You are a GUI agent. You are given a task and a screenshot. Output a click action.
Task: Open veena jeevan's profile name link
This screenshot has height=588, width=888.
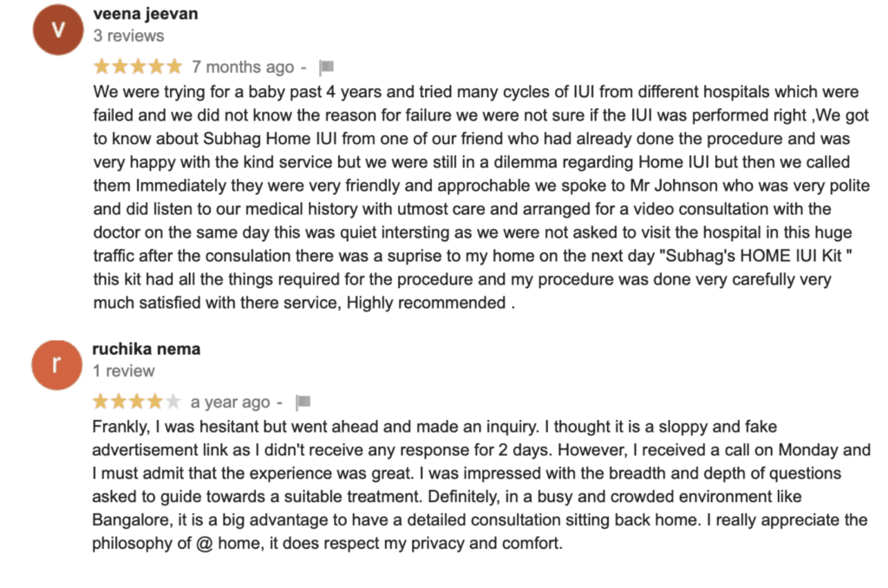point(146,14)
